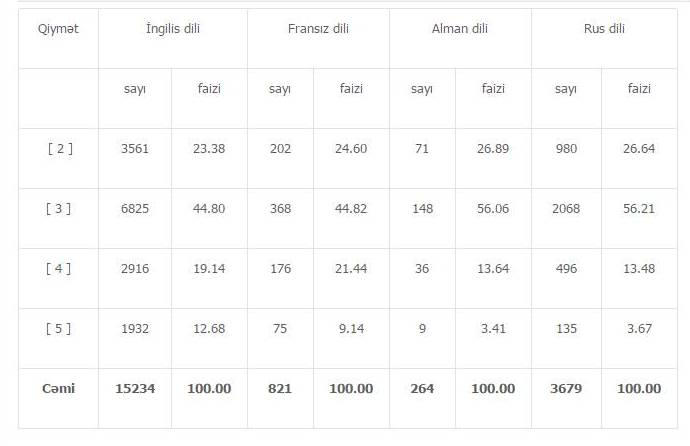This screenshot has width=690, height=446.
Task: Click the Qiymət header cell
Action: pos(59,29)
